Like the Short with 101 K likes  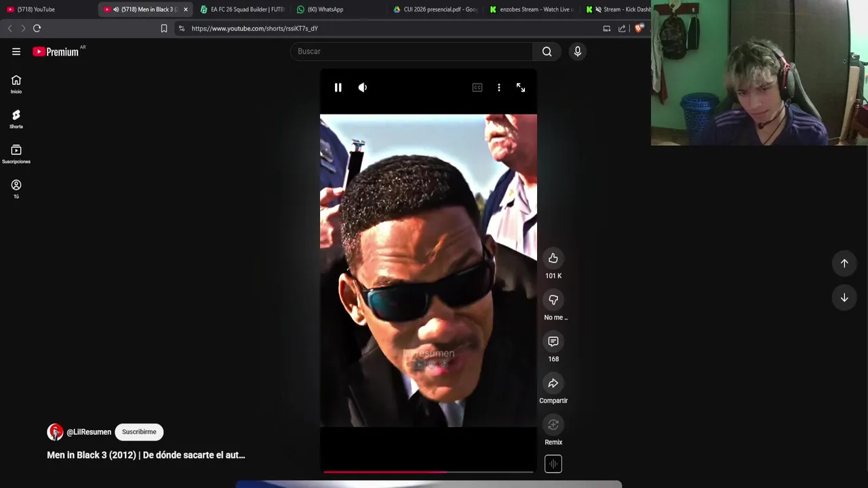(x=553, y=258)
